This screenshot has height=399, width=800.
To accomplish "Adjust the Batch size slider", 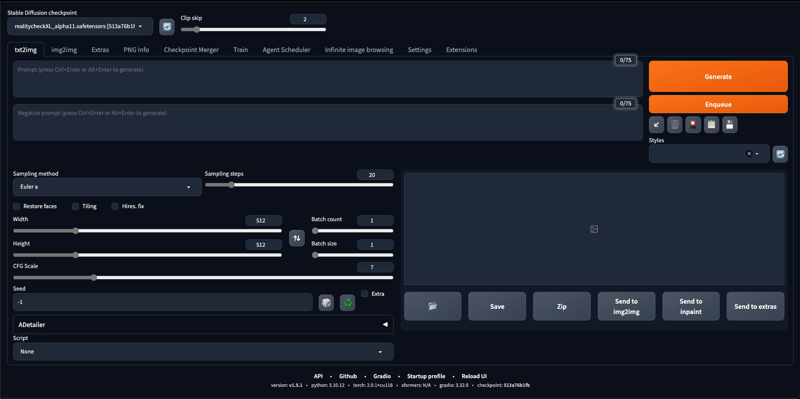I will (353, 255).
